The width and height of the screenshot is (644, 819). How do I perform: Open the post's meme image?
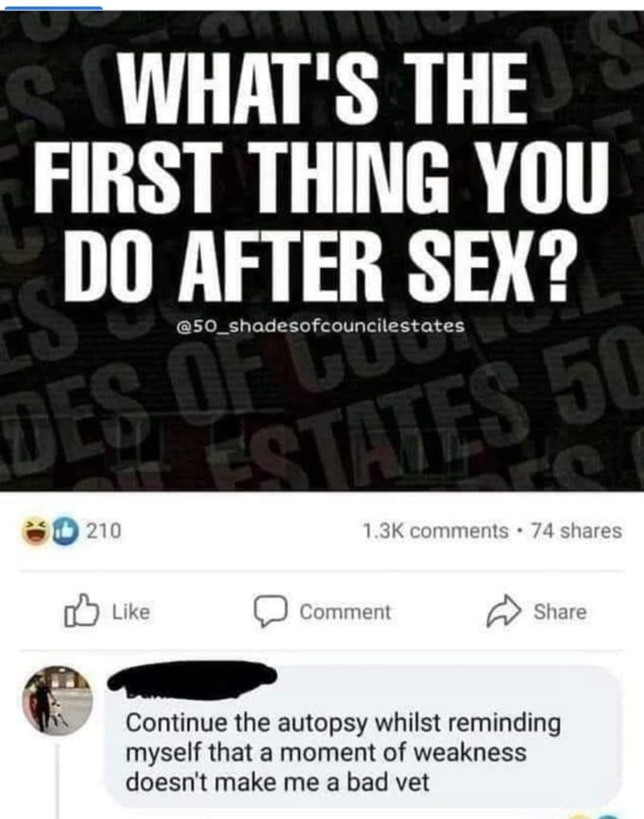(322, 250)
